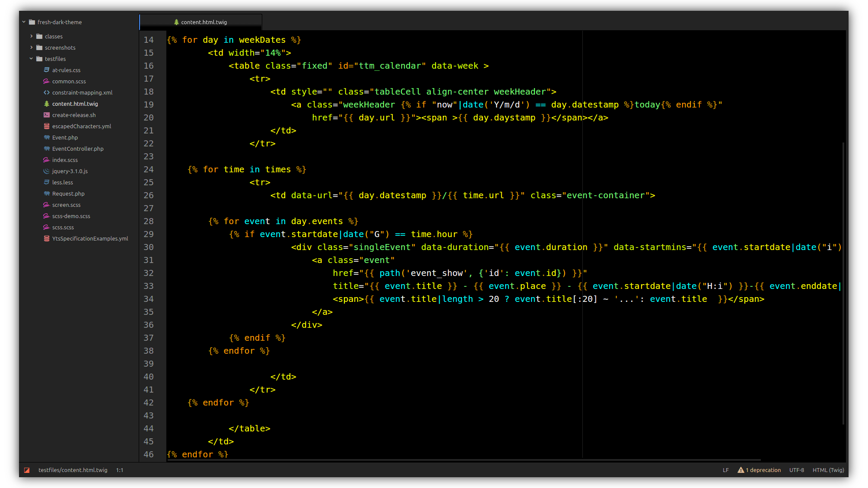Select constraint-mapping.xml in the sidebar
The width and height of the screenshot is (868, 488).
(82, 92)
